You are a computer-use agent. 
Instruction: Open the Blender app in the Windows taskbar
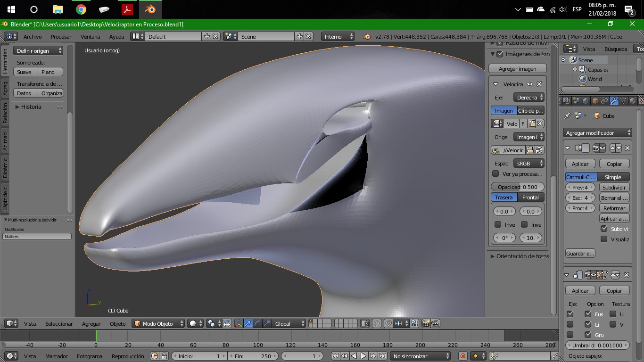[x=150, y=9]
